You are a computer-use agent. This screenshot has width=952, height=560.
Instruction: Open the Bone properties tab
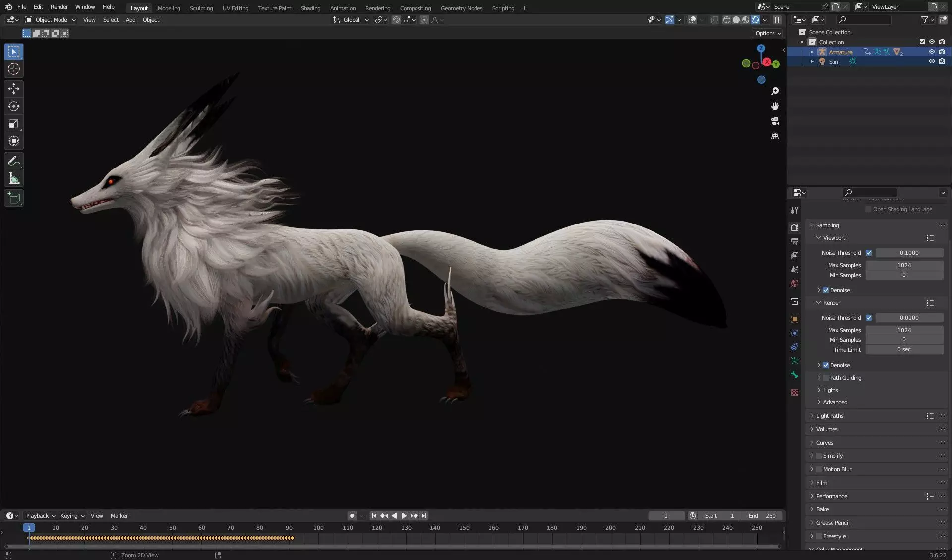[795, 375]
